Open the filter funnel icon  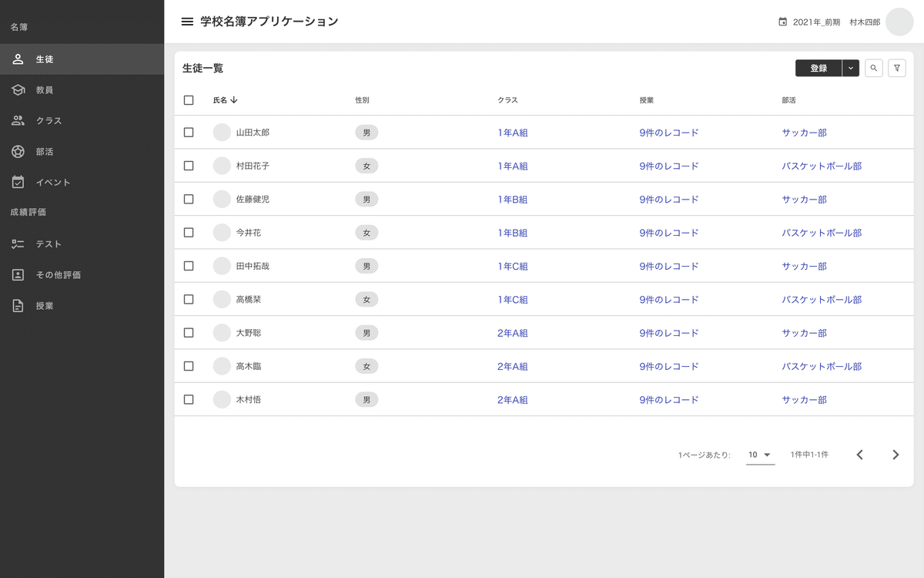pyautogui.click(x=897, y=68)
